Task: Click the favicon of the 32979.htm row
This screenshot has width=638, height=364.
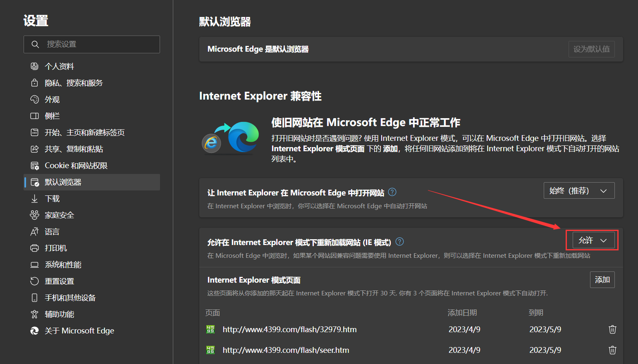Action: pyautogui.click(x=210, y=329)
